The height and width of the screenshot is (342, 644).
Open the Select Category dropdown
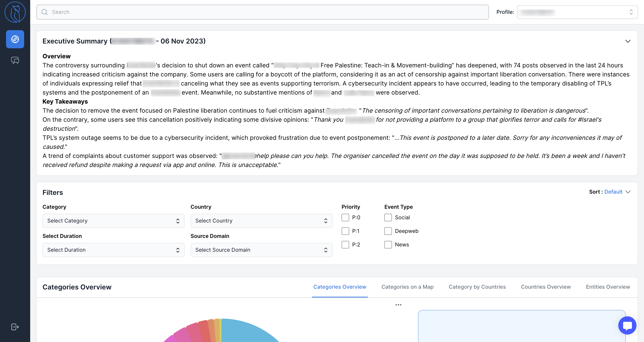pos(113,221)
